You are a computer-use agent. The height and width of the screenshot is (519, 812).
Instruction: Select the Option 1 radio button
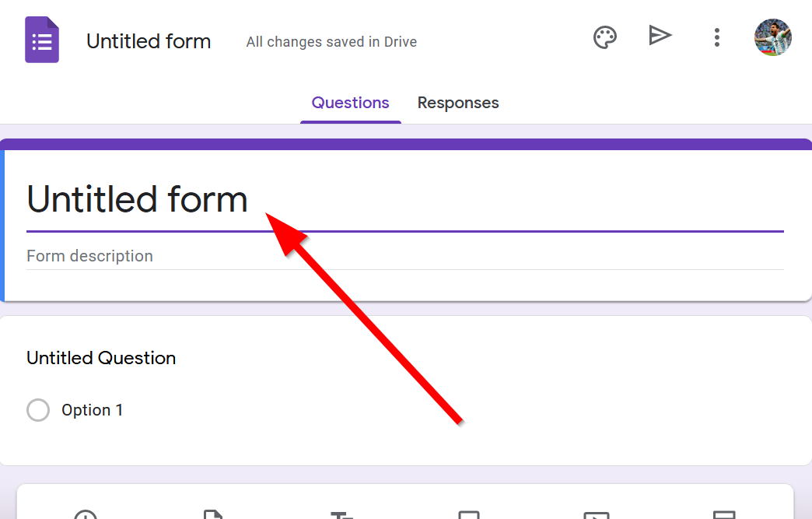pyautogui.click(x=38, y=410)
